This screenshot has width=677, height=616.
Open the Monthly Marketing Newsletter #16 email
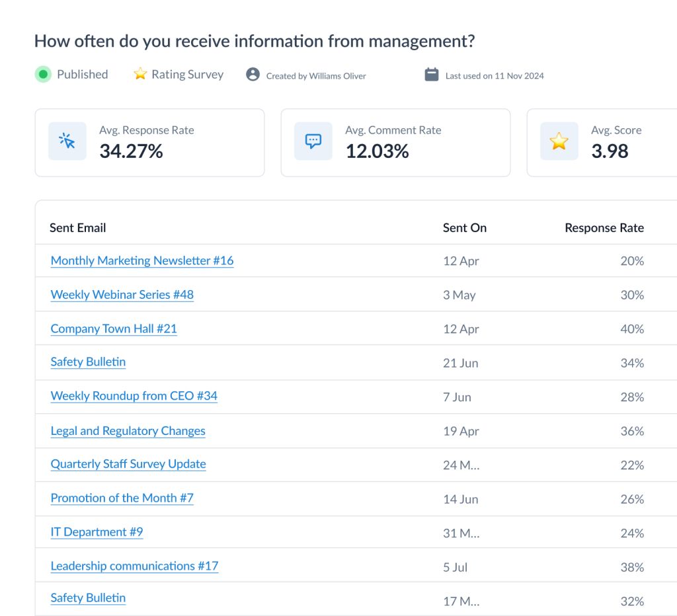[141, 260]
